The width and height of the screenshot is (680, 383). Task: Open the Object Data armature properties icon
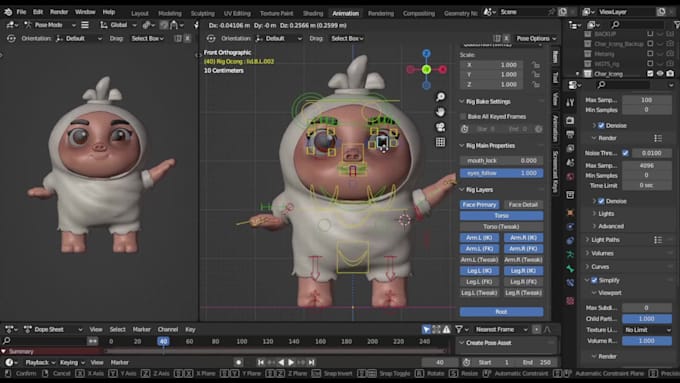pyautogui.click(x=570, y=255)
